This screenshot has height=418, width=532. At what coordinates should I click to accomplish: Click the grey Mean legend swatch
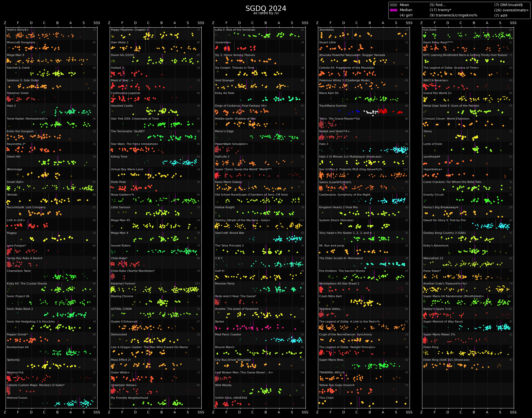coord(393,5)
